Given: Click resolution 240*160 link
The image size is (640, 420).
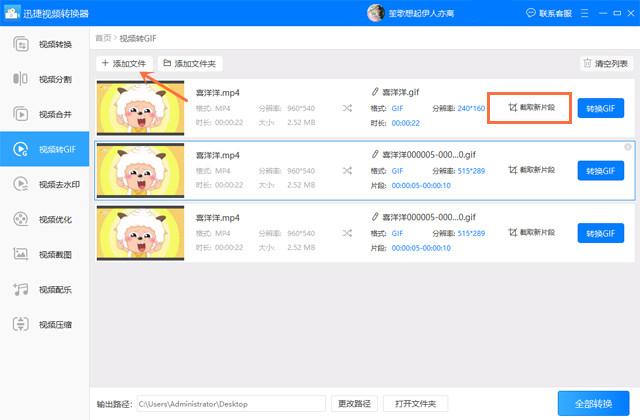Looking at the screenshot, I should tap(471, 109).
